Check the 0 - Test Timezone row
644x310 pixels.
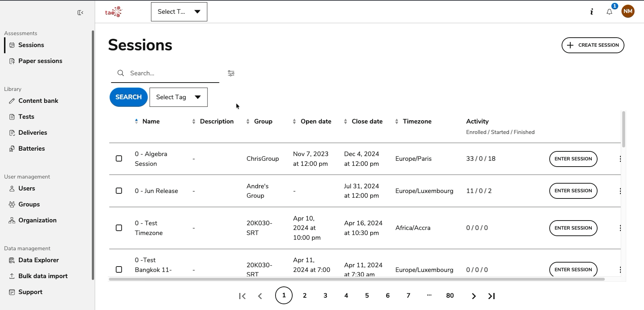(x=119, y=228)
